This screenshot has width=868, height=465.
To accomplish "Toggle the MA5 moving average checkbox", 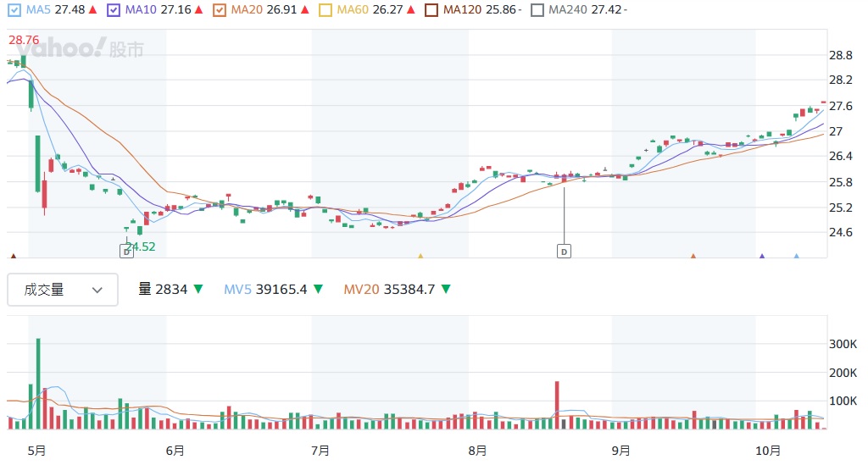I will pyautogui.click(x=14, y=10).
